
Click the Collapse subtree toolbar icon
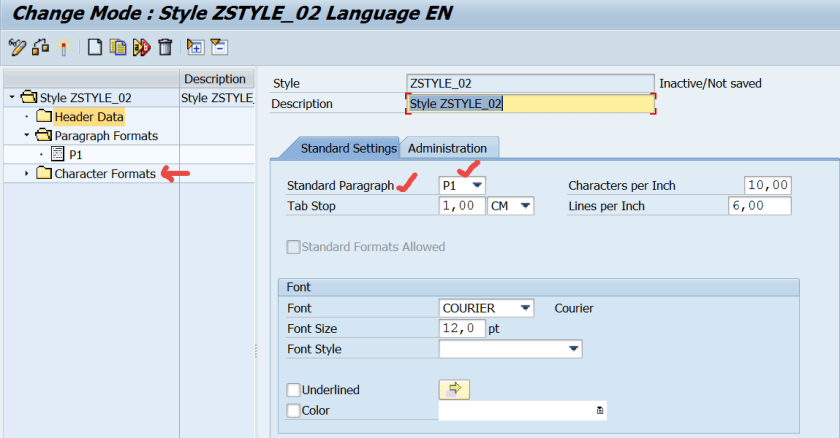[x=219, y=46]
